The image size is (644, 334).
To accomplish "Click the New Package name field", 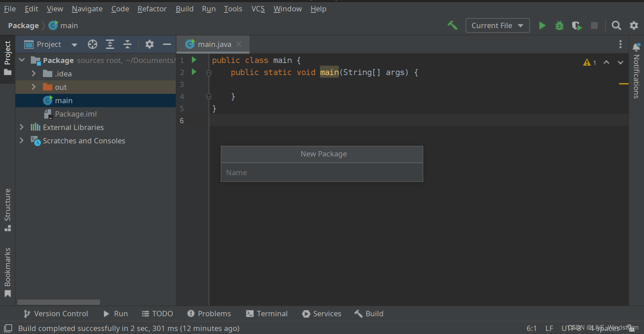I will (322, 173).
